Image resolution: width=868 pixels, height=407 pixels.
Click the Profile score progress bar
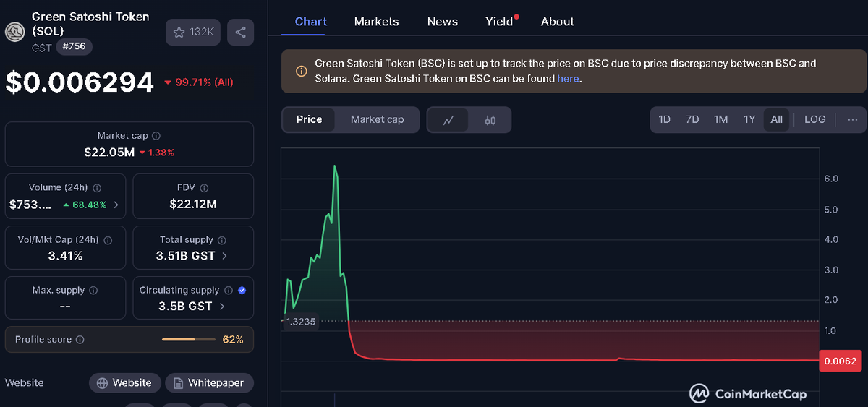(x=189, y=340)
